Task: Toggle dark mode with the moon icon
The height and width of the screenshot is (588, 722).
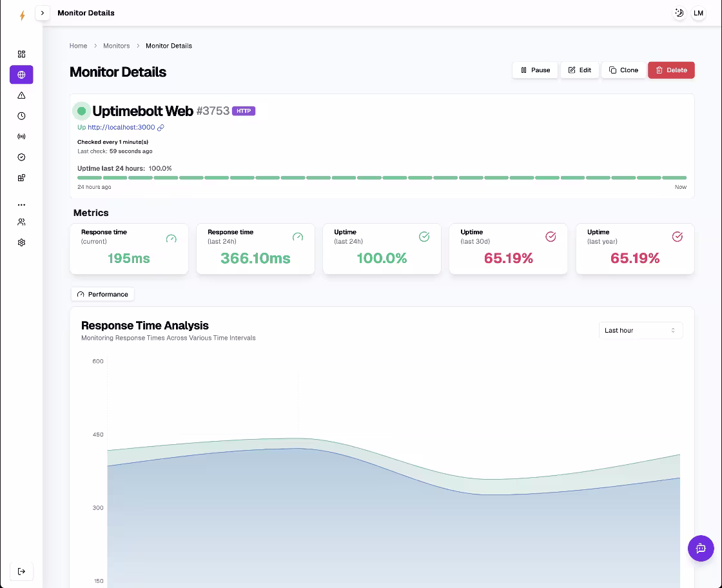Action: click(679, 13)
